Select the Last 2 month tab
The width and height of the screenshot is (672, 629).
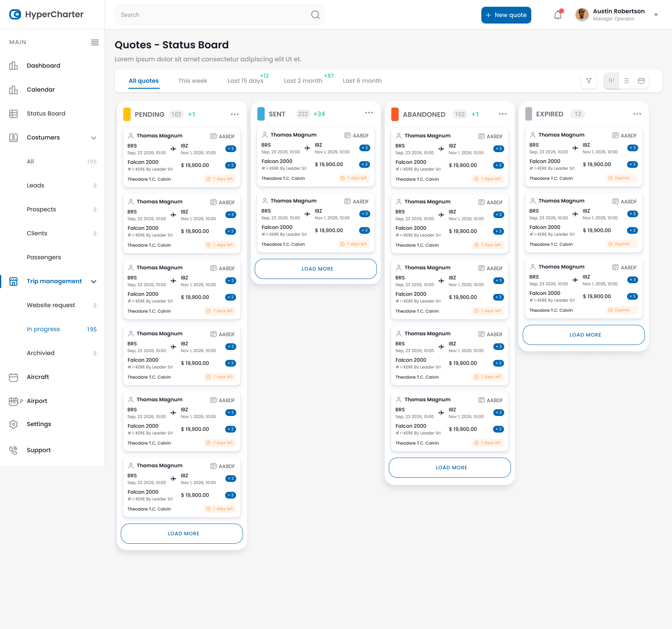(303, 81)
